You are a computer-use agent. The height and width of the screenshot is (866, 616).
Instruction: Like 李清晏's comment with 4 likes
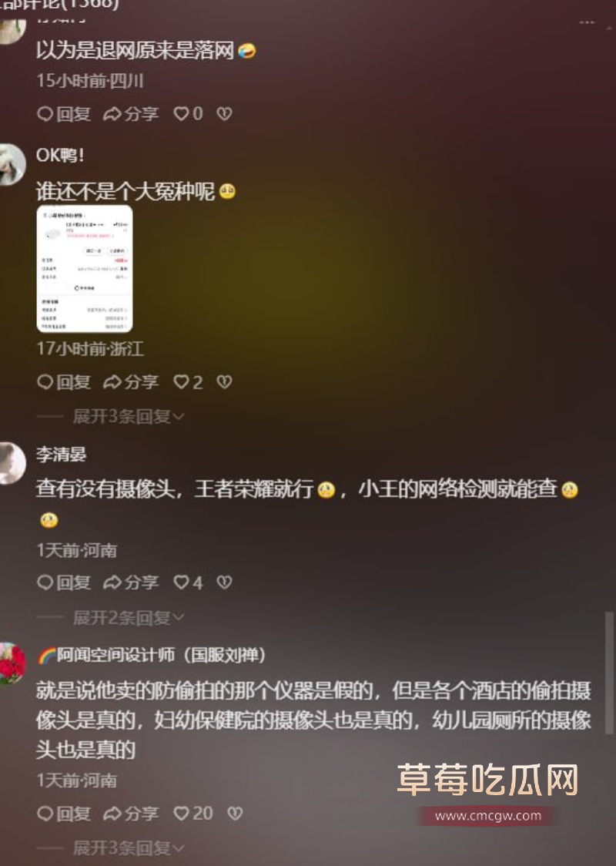coord(188,582)
